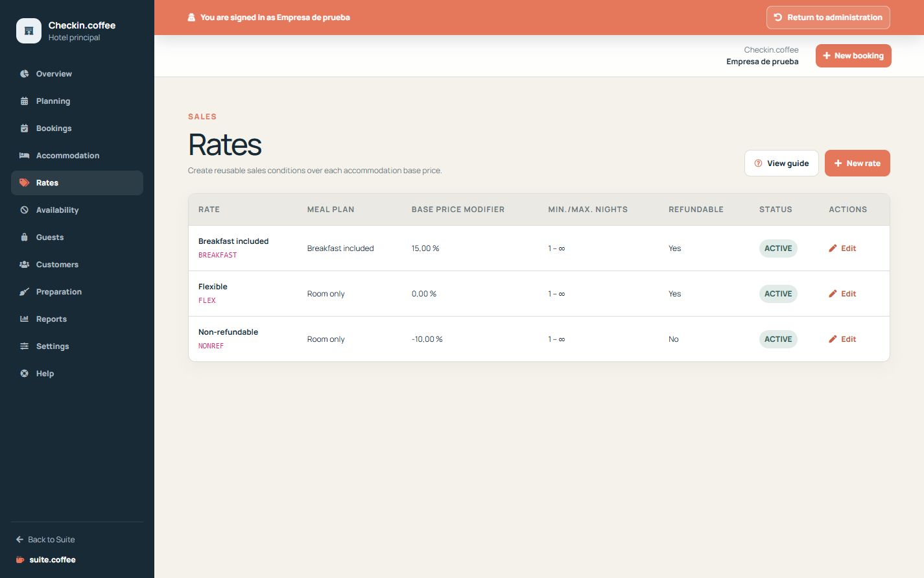Edit the Breakfast included rate
This screenshot has height=578, width=924.
click(842, 248)
